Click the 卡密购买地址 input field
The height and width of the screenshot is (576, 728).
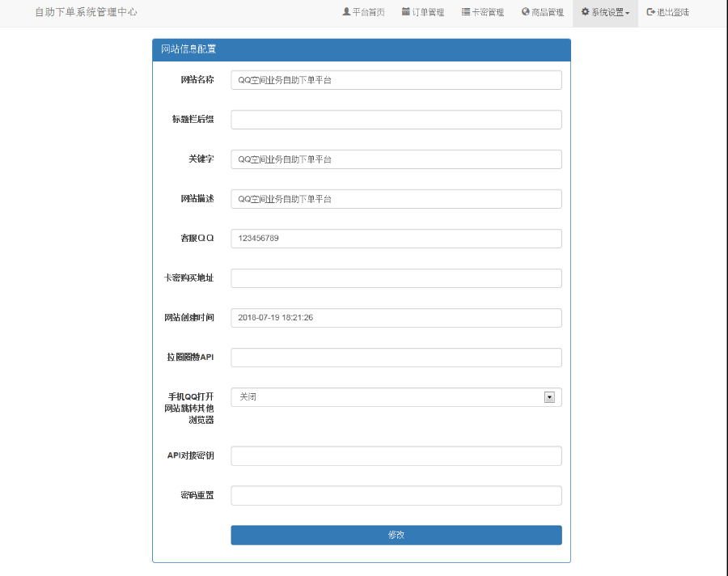pyautogui.click(x=396, y=277)
